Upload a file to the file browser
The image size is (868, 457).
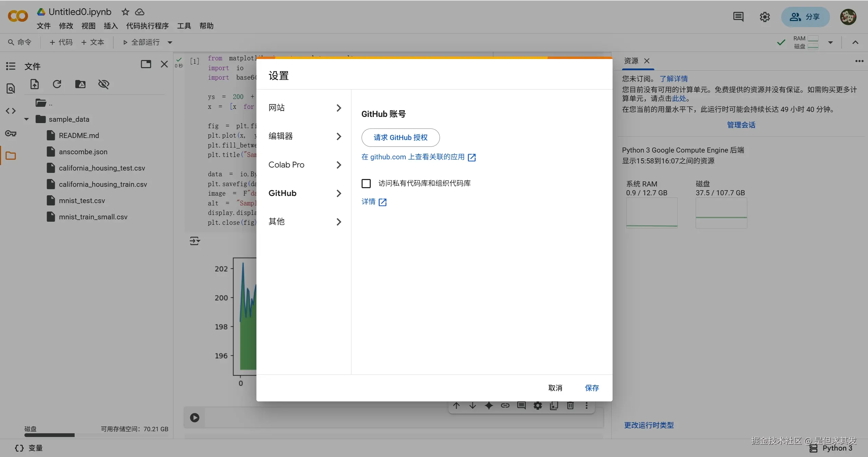coord(34,84)
